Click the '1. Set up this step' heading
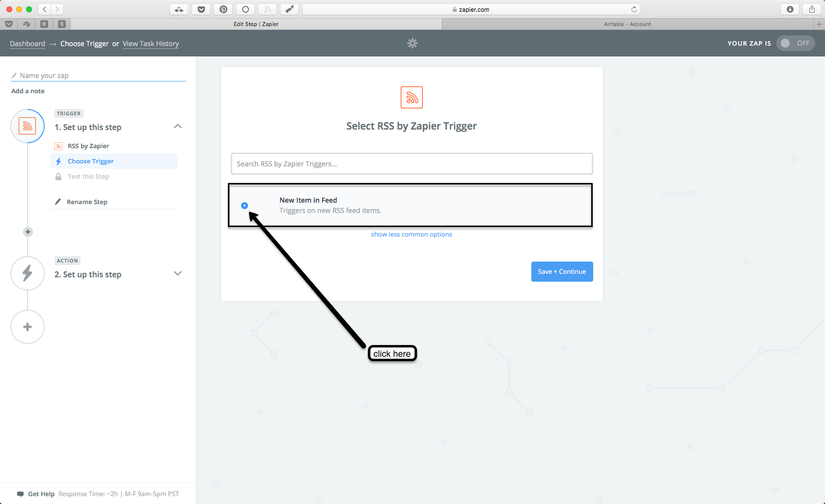The image size is (825, 504). 88,127
